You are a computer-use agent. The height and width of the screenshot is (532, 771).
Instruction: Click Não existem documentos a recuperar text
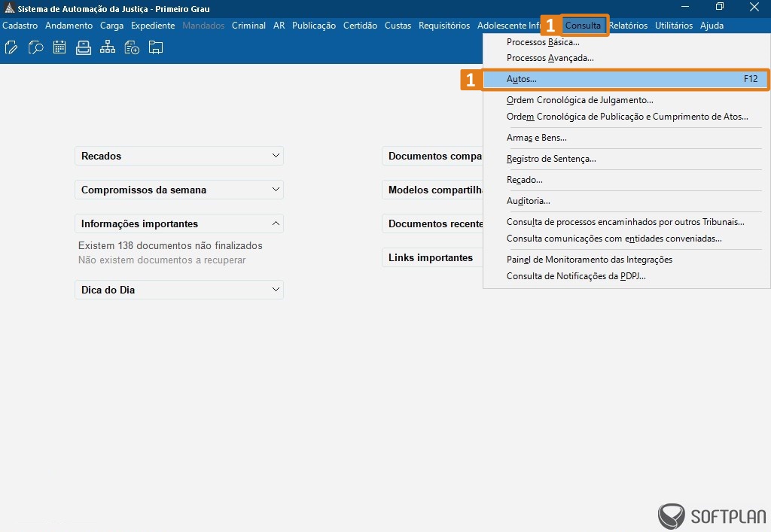pos(162,260)
